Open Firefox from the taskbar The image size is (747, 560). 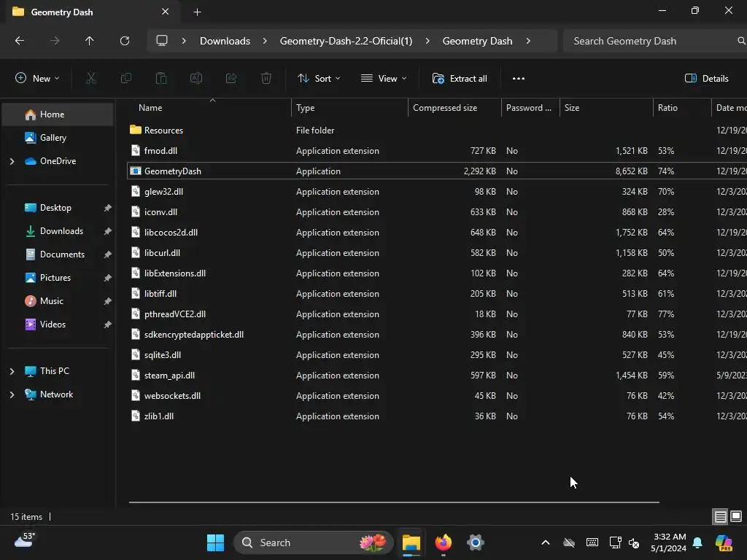point(443,542)
